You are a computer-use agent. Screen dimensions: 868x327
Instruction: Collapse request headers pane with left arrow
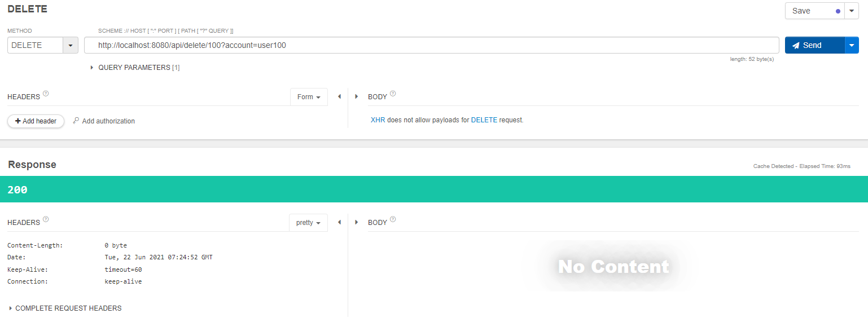point(339,96)
